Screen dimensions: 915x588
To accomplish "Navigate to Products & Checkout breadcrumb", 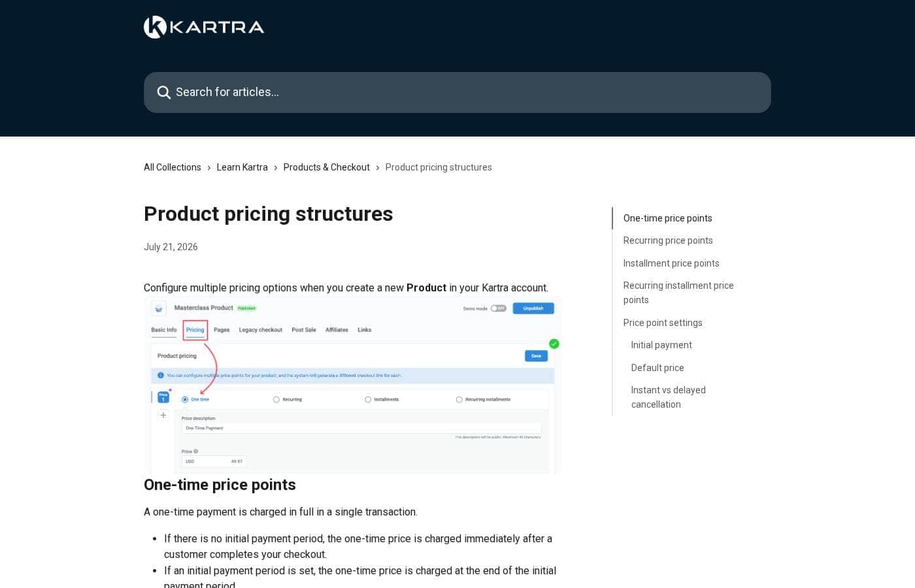I will coord(326,167).
